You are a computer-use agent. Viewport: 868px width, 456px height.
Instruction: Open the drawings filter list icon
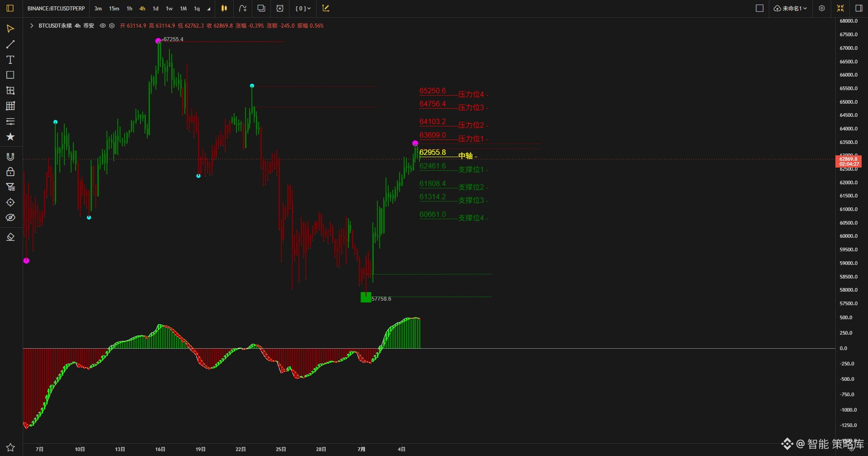coord(10,187)
